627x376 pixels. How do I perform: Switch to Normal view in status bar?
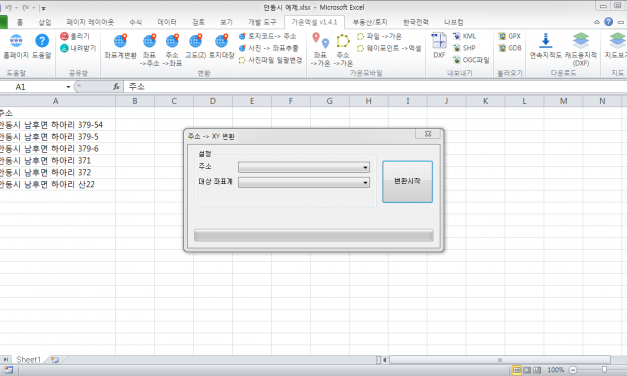tap(517, 370)
